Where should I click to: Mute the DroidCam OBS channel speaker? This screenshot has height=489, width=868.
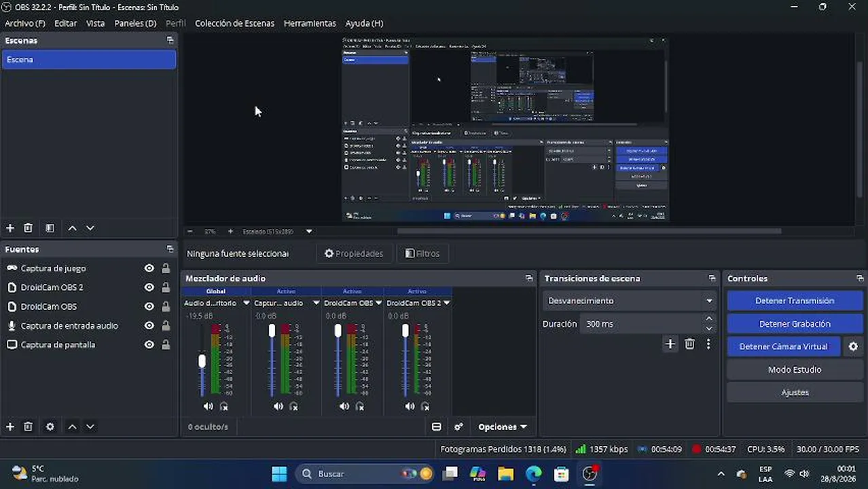344,406
